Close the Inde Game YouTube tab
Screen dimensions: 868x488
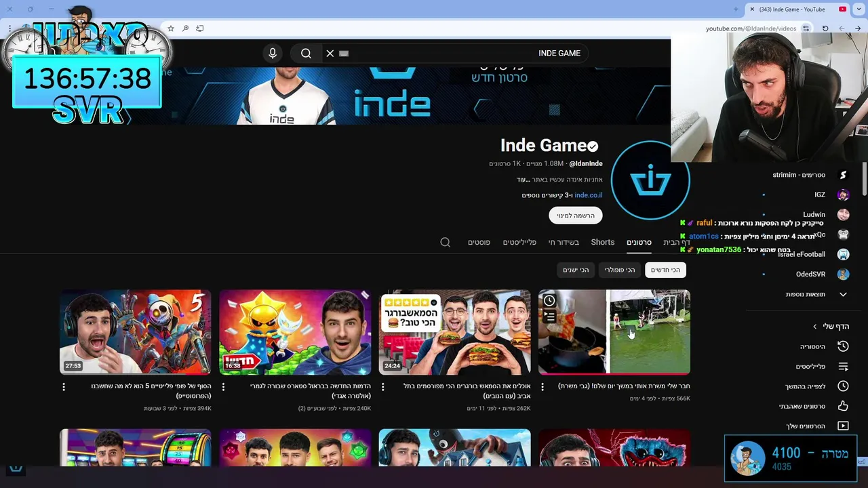point(752,9)
